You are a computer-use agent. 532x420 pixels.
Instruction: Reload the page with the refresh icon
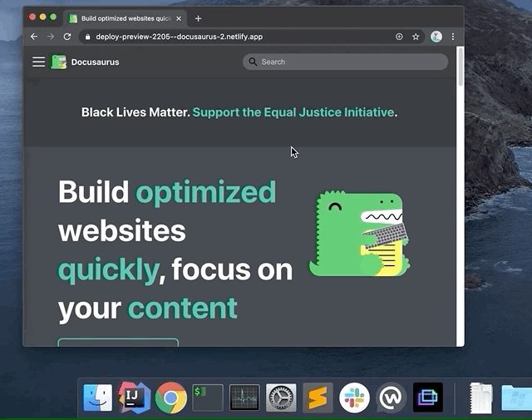point(67,37)
